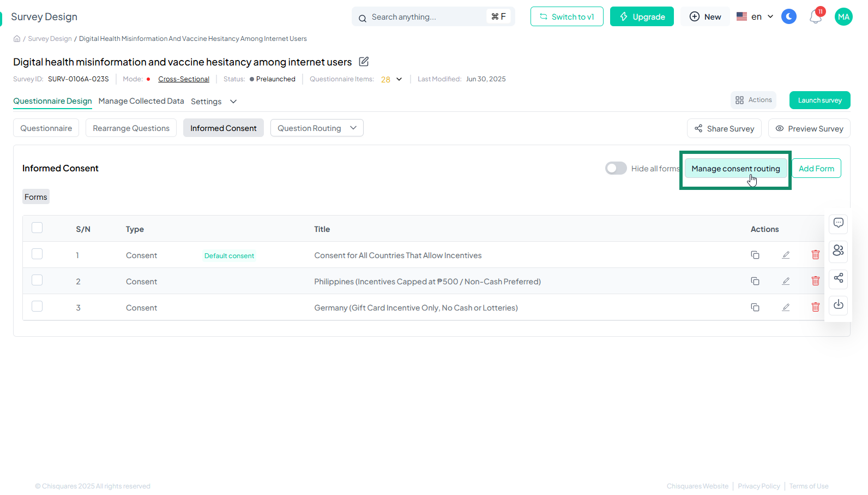Select checkbox for Philippines consent row
The height and width of the screenshot is (495, 868).
[x=37, y=281]
